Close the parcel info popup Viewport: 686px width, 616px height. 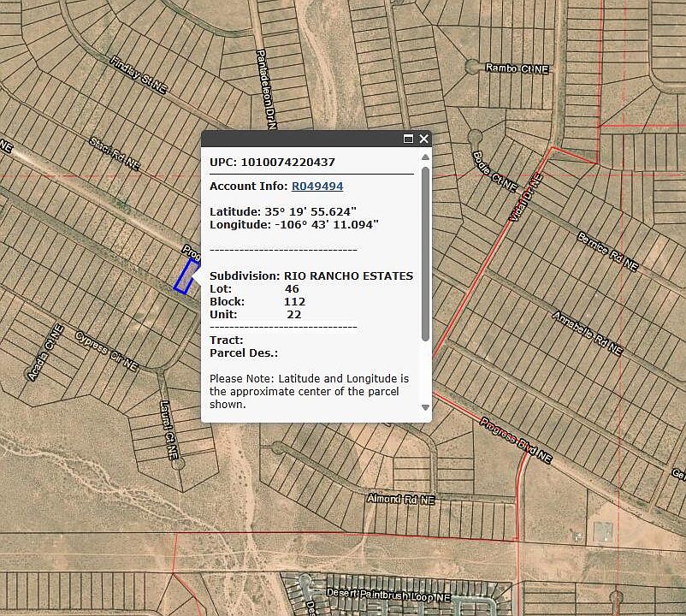coord(423,139)
